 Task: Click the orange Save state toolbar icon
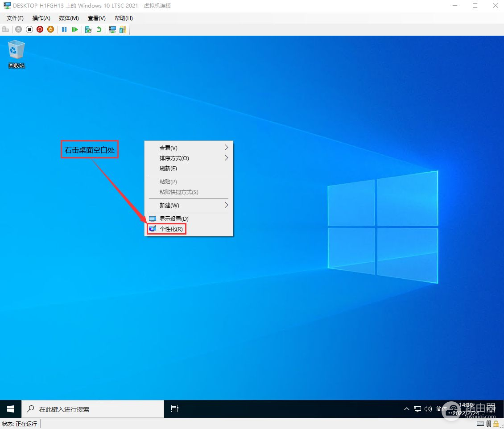click(51, 29)
